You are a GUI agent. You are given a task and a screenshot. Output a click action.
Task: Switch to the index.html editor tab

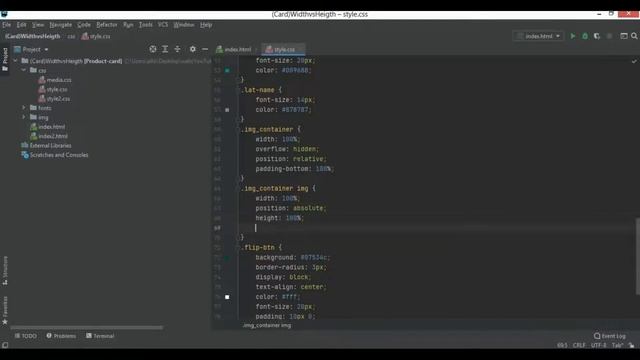point(234,49)
